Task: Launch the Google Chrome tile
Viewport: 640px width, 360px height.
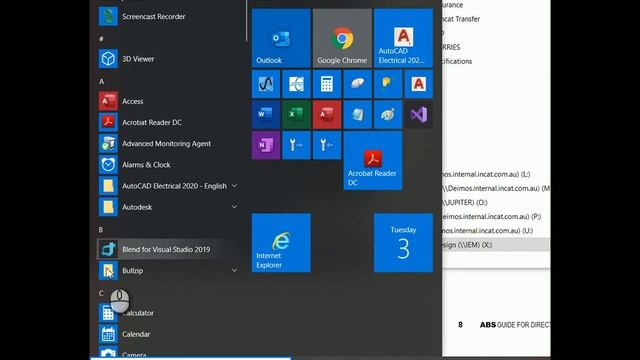Action: click(x=342, y=38)
